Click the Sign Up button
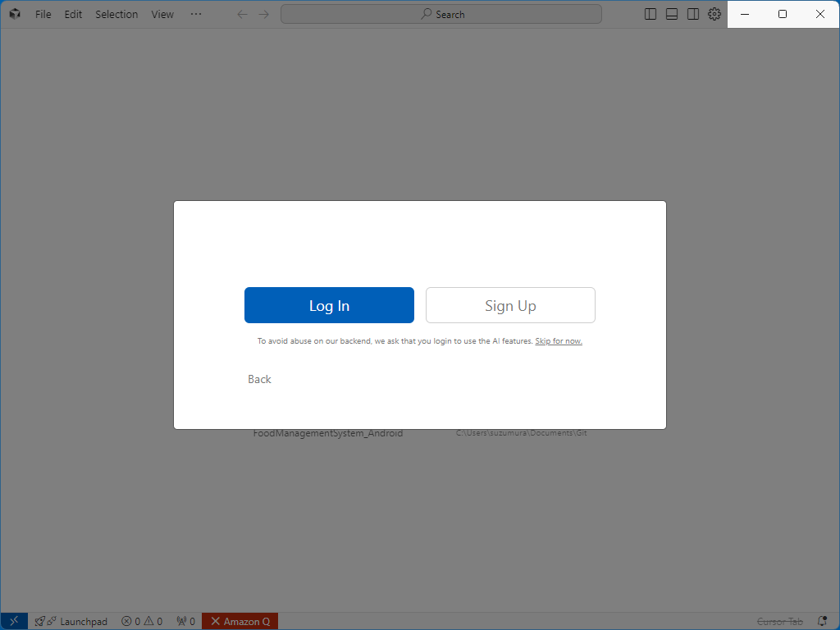This screenshot has height=630, width=840. tap(510, 305)
